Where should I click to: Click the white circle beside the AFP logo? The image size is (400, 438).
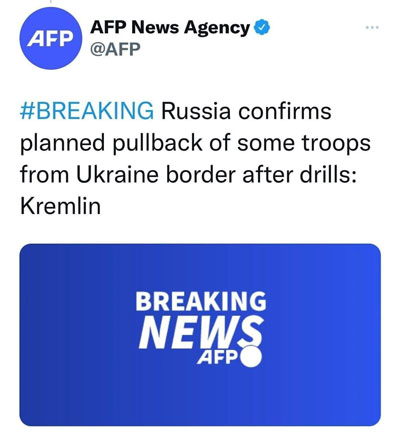[x=251, y=356]
